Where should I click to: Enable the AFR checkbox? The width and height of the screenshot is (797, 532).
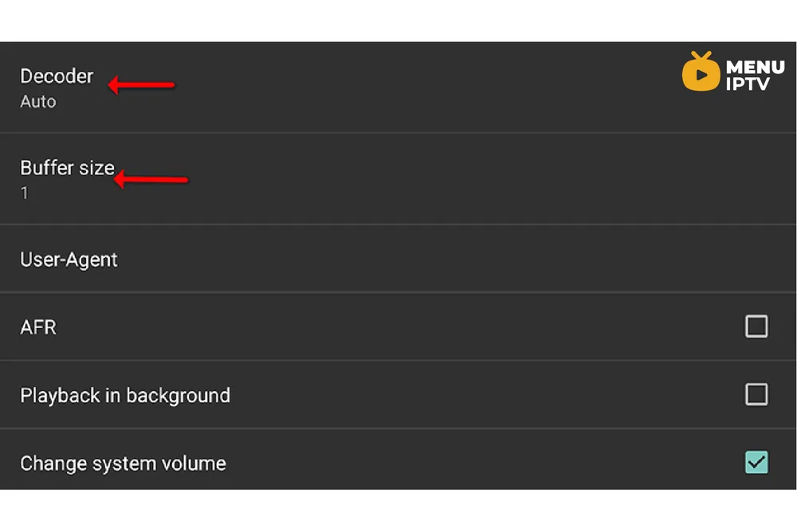(756, 327)
